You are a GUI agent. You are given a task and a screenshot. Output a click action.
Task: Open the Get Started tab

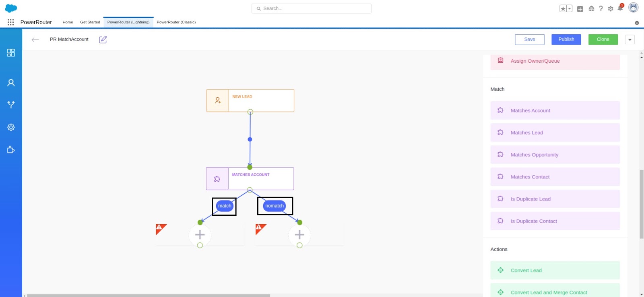[x=90, y=22]
